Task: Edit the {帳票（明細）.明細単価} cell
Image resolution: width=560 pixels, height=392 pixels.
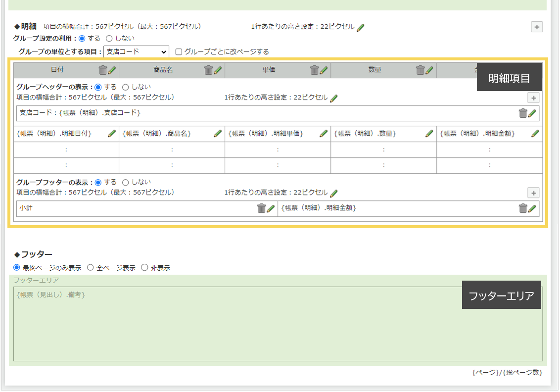Action: (x=323, y=133)
